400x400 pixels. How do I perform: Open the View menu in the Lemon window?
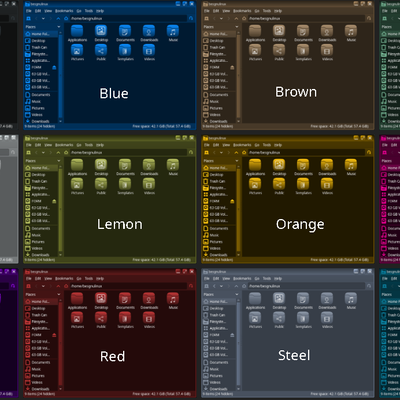(48, 145)
